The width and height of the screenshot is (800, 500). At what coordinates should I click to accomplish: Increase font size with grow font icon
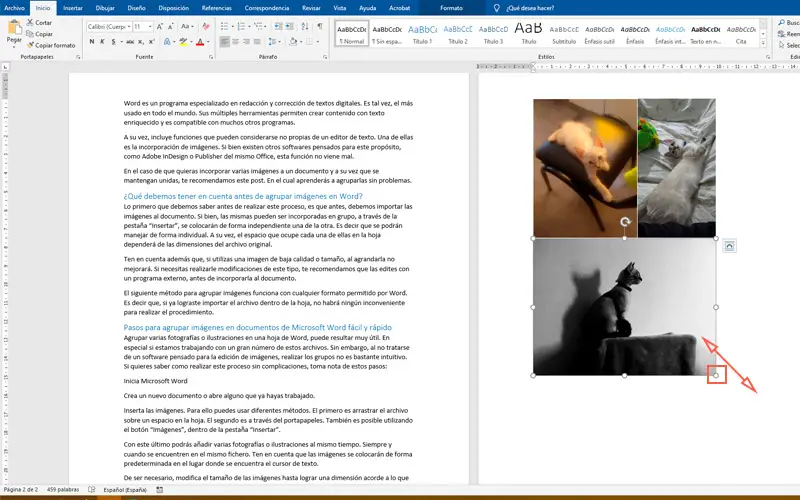coord(160,27)
